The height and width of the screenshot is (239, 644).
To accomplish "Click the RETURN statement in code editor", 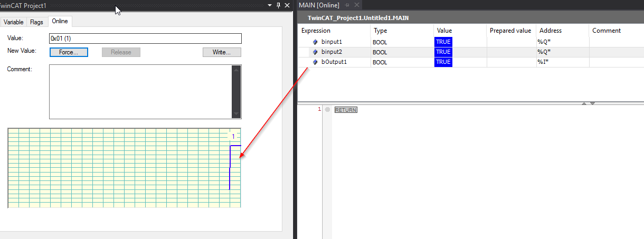I will point(346,110).
